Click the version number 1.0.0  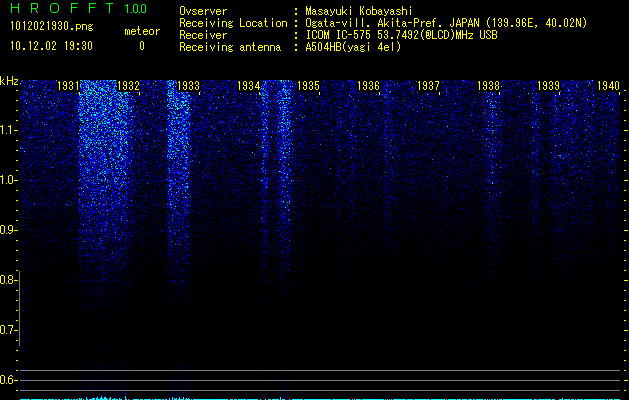[x=135, y=9]
